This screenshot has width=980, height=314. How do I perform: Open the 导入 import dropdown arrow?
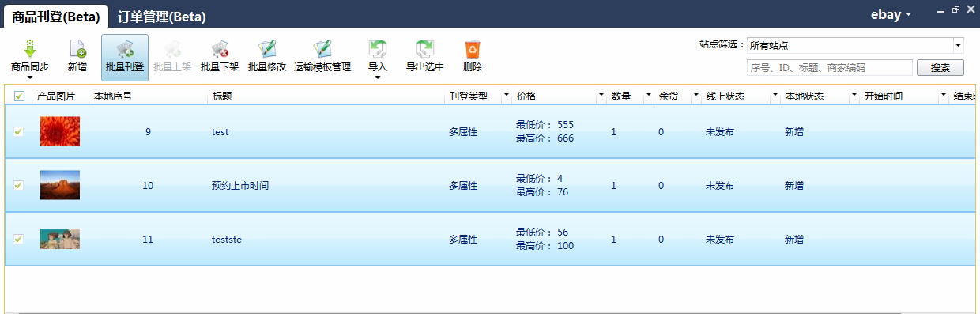378,77
